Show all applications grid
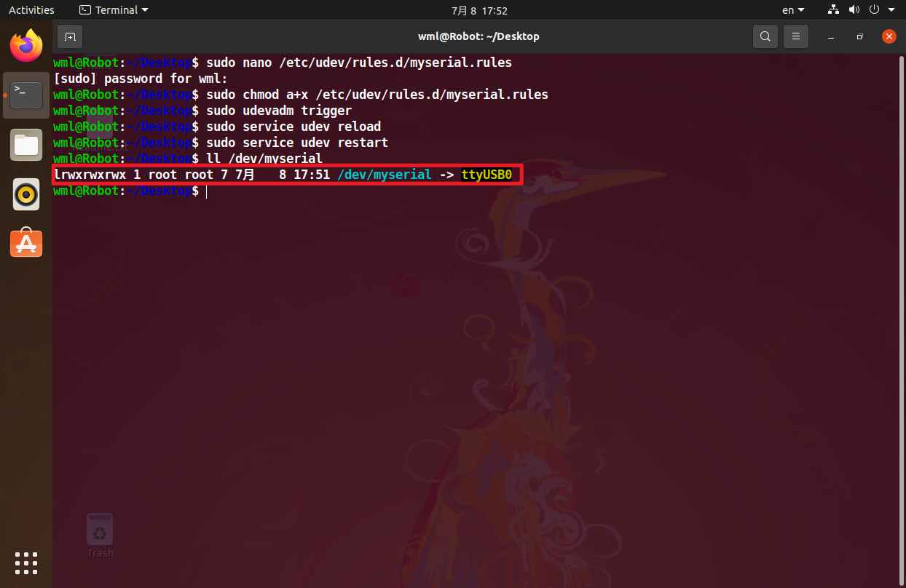 click(26, 563)
